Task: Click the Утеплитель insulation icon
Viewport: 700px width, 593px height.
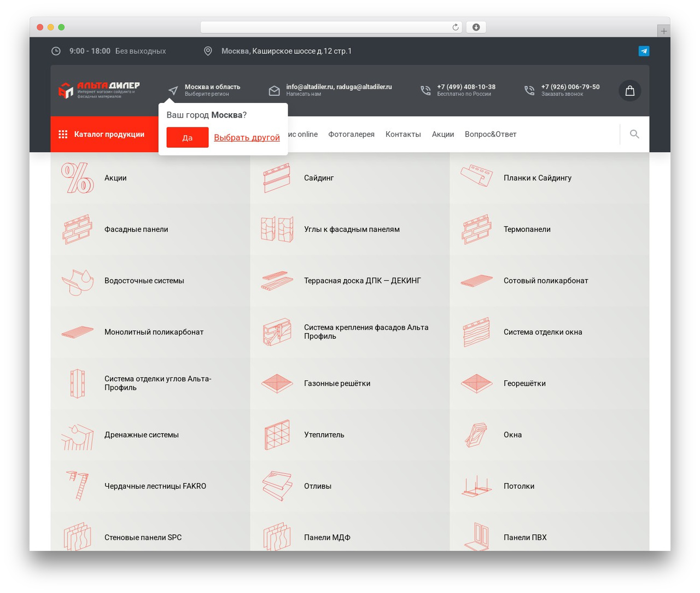Action: pos(277,435)
